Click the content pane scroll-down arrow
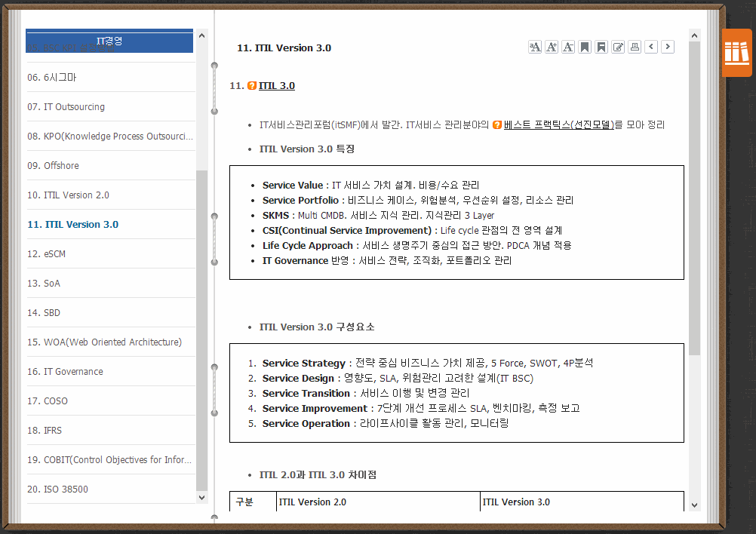The width and height of the screenshot is (756, 534). (694, 505)
